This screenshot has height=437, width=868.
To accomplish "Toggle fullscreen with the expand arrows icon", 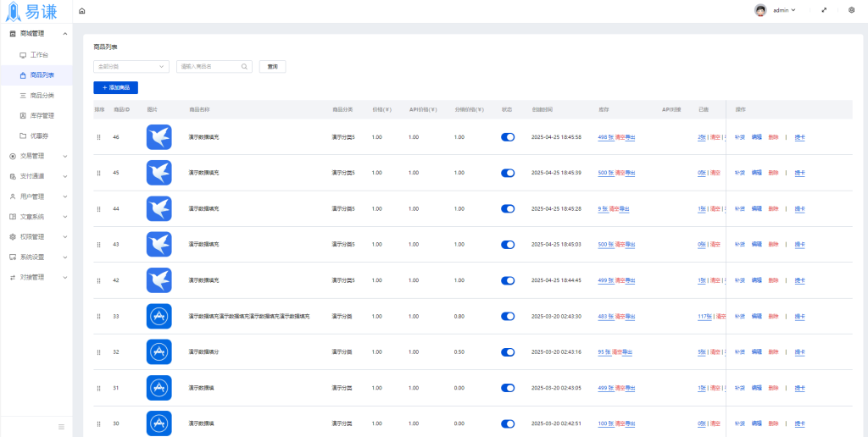I will pos(824,10).
